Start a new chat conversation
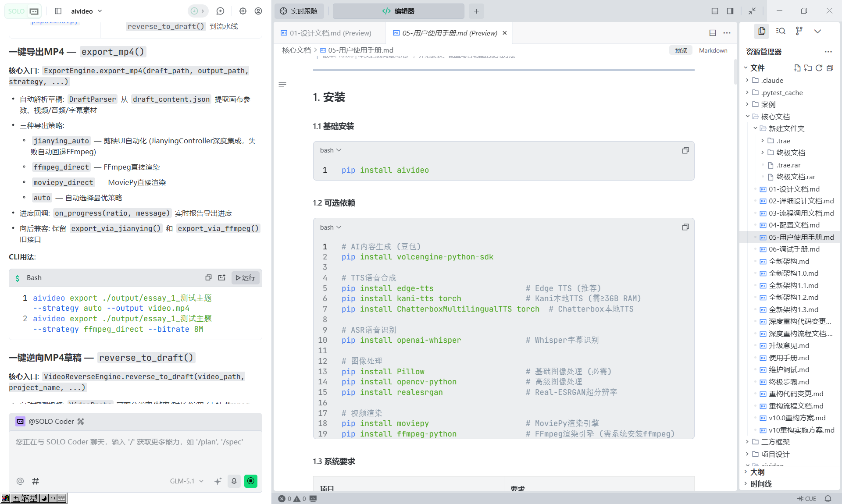This screenshot has width=842, height=504. 221,11
